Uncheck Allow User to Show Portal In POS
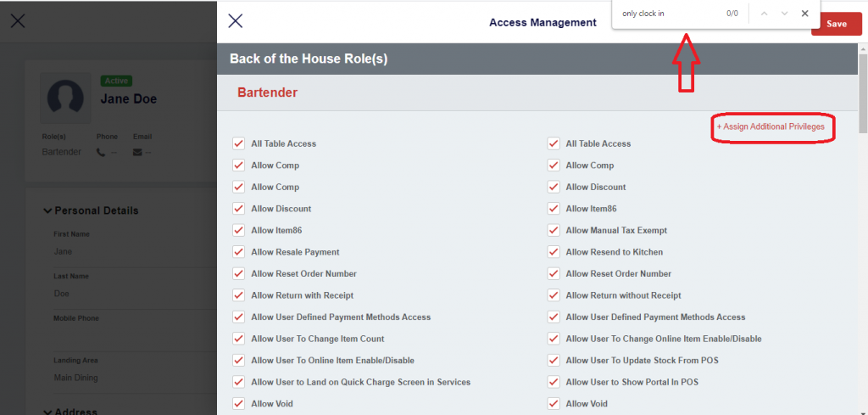Image resolution: width=868 pixels, height=415 pixels. click(x=553, y=382)
